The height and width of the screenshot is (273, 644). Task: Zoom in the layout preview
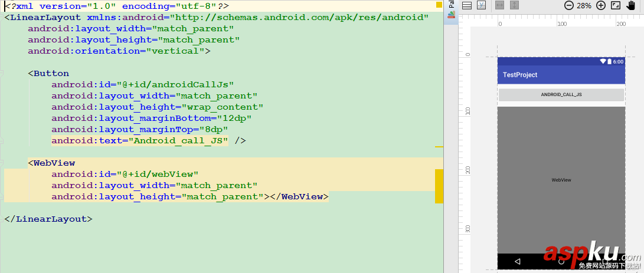click(601, 5)
